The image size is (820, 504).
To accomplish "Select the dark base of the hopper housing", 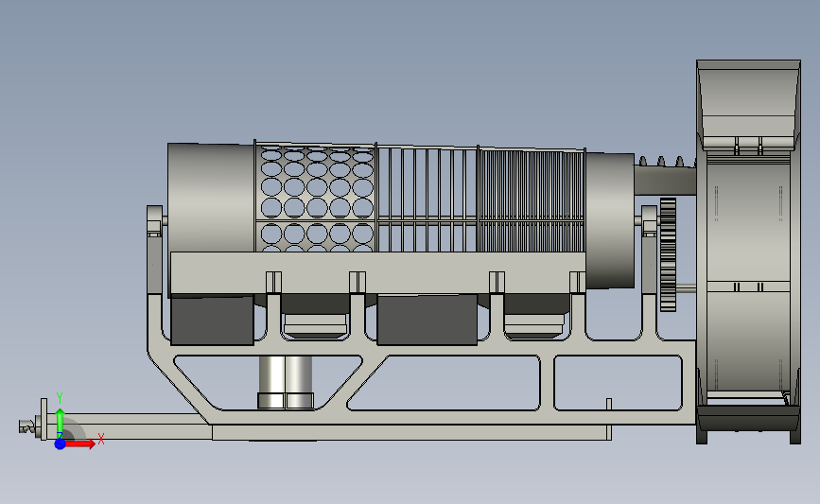I will 748,425.
